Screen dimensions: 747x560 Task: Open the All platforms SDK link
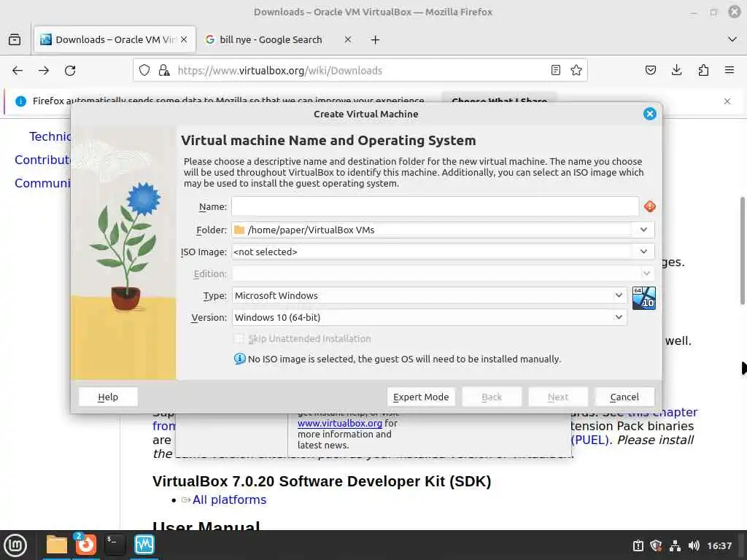(x=229, y=499)
